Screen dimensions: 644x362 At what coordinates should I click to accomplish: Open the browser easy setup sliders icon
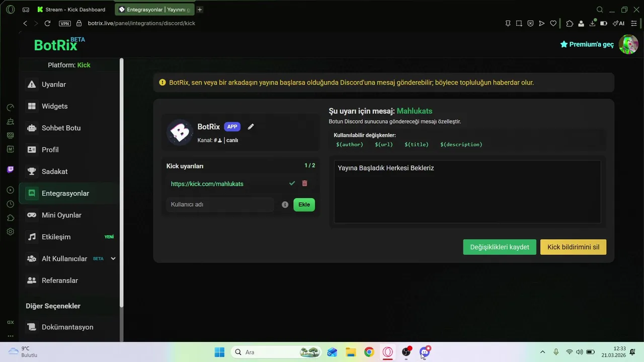pyautogui.click(x=634, y=23)
